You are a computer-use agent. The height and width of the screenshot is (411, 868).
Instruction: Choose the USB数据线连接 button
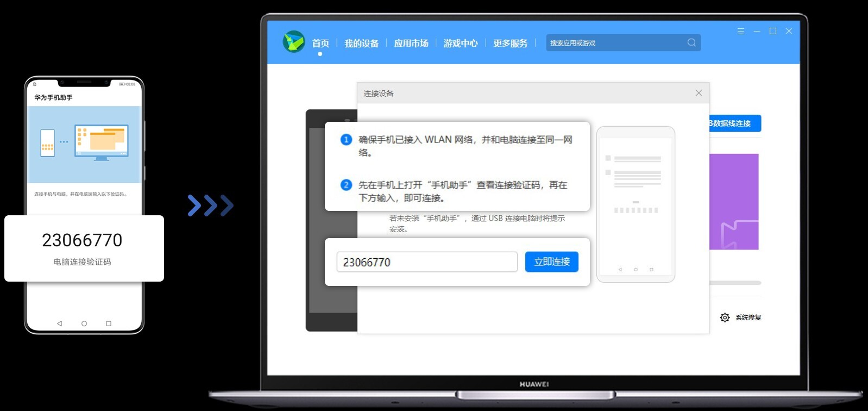(734, 123)
